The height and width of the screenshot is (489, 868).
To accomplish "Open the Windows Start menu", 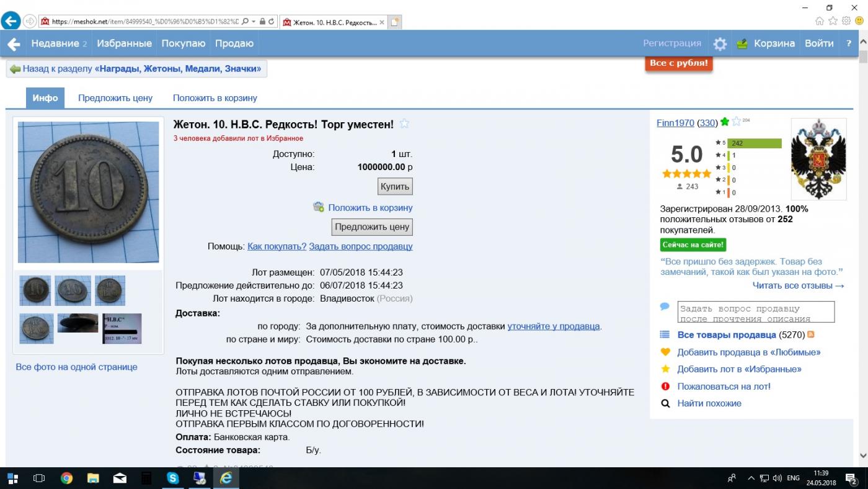I will tap(12, 478).
